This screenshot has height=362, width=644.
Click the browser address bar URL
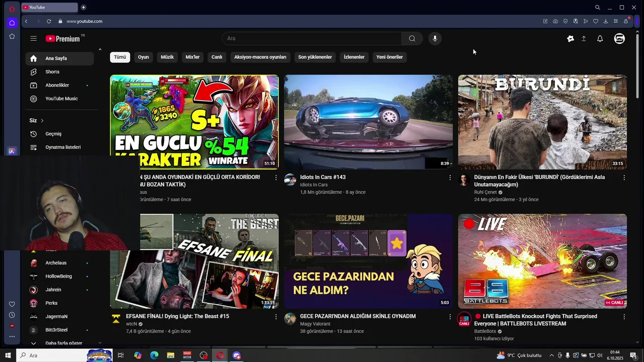tap(85, 21)
